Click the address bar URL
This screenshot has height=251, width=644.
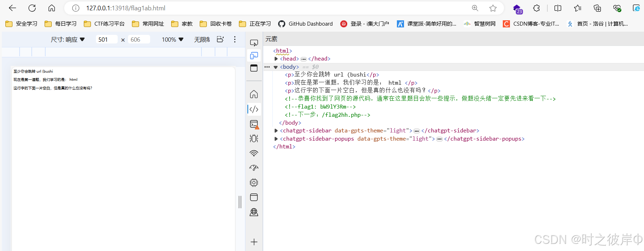pyautogui.click(x=126, y=8)
